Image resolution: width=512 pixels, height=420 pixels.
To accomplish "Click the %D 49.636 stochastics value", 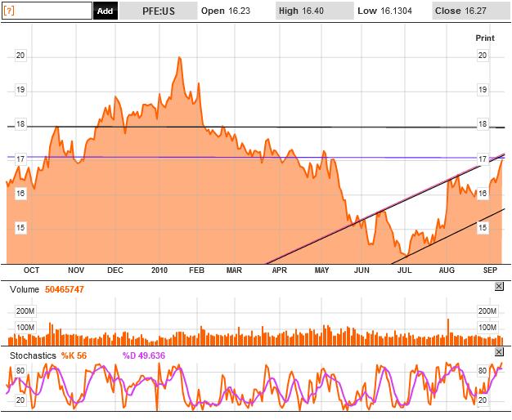I will pyautogui.click(x=144, y=355).
